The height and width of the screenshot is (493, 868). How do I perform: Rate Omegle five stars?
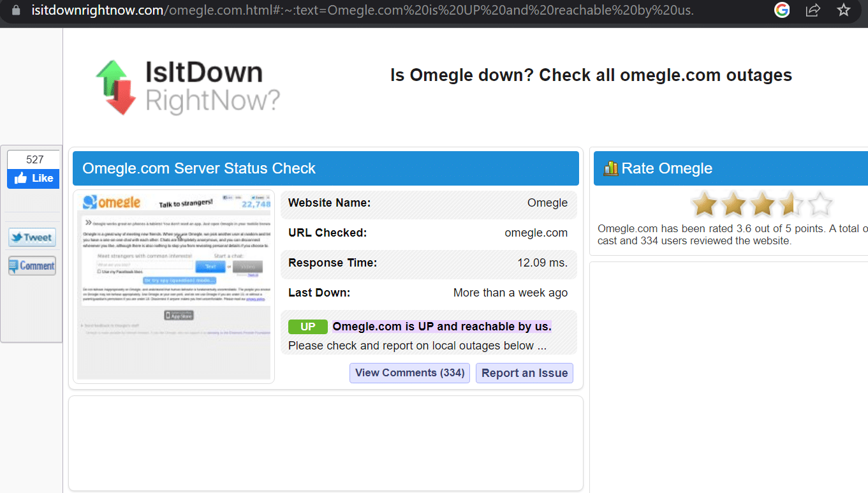pos(821,205)
